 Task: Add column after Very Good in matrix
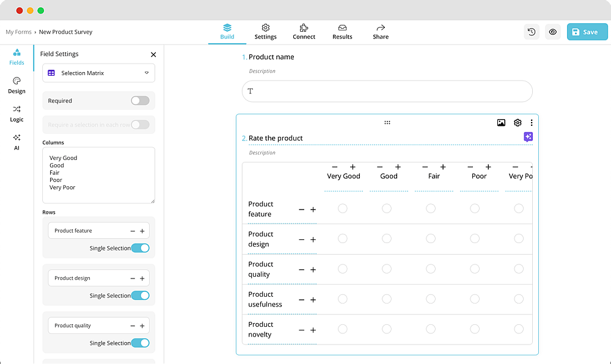[353, 167]
